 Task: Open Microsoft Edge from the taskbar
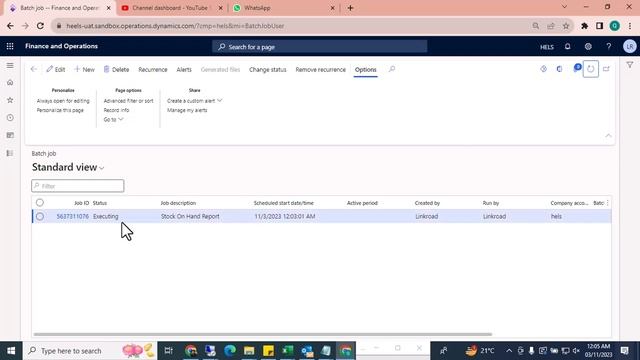(x=230, y=351)
